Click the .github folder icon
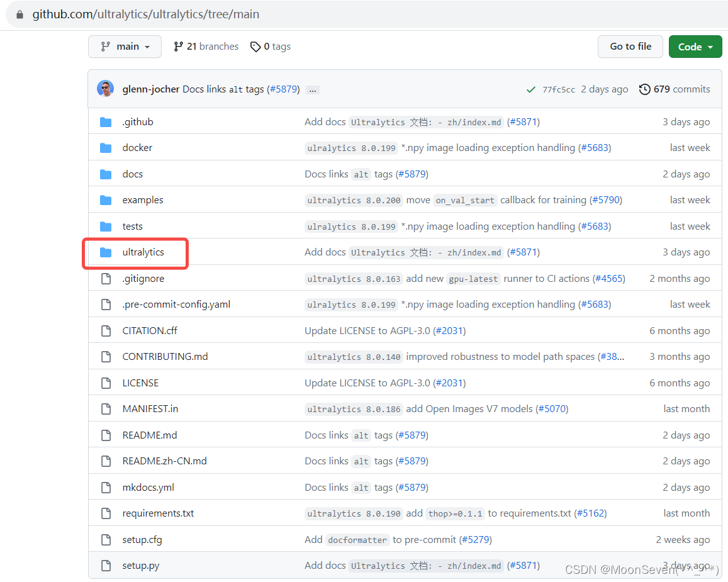The image size is (728, 582). click(106, 122)
